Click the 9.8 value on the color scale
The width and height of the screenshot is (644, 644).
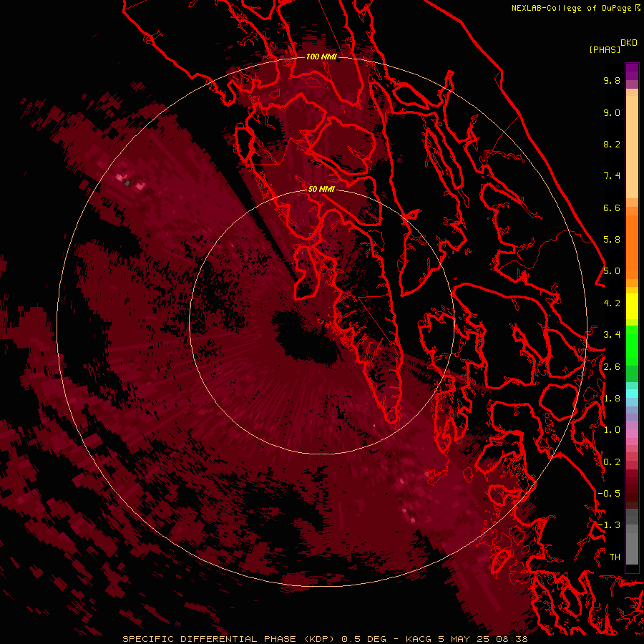pos(612,80)
